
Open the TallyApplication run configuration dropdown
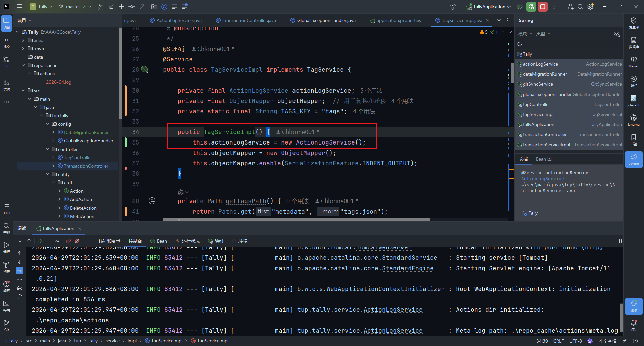(x=488, y=7)
